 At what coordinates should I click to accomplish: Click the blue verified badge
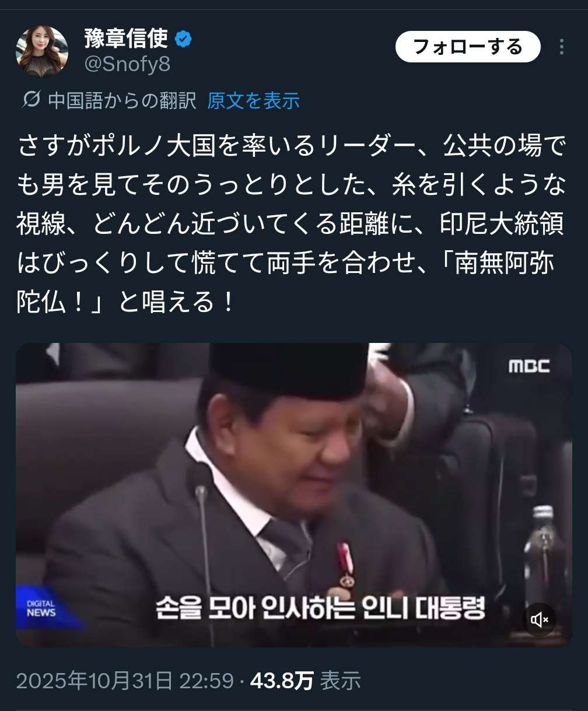click(184, 39)
